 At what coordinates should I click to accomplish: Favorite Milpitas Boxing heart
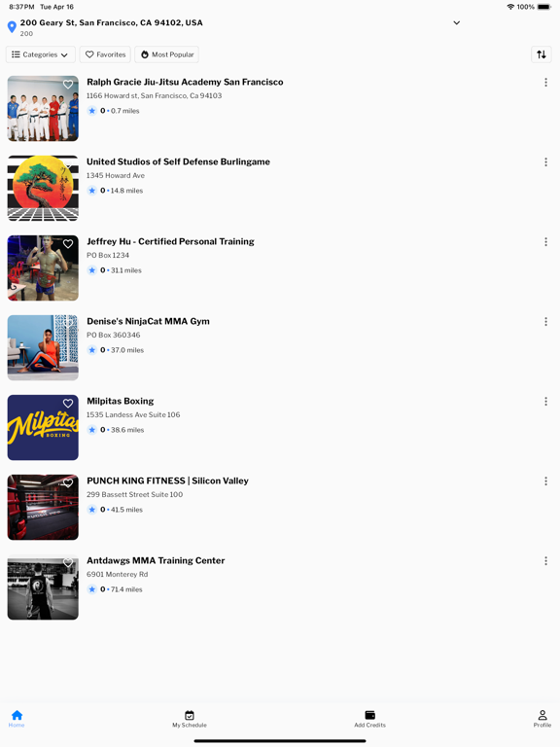tap(68, 404)
